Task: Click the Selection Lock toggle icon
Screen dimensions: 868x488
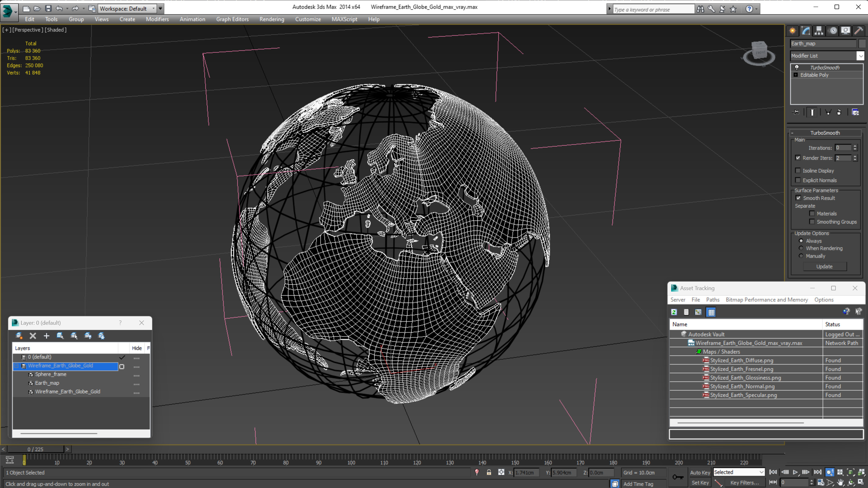Action: click(x=489, y=472)
